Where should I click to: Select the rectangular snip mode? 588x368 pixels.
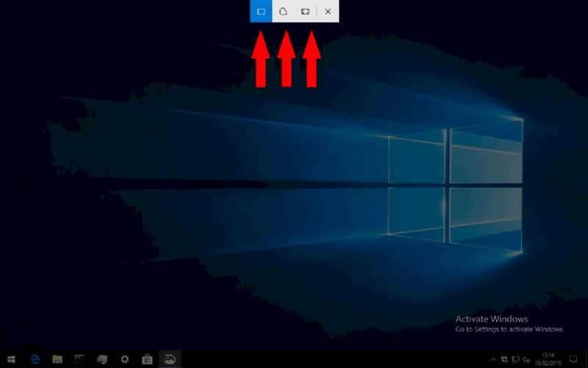[261, 11]
